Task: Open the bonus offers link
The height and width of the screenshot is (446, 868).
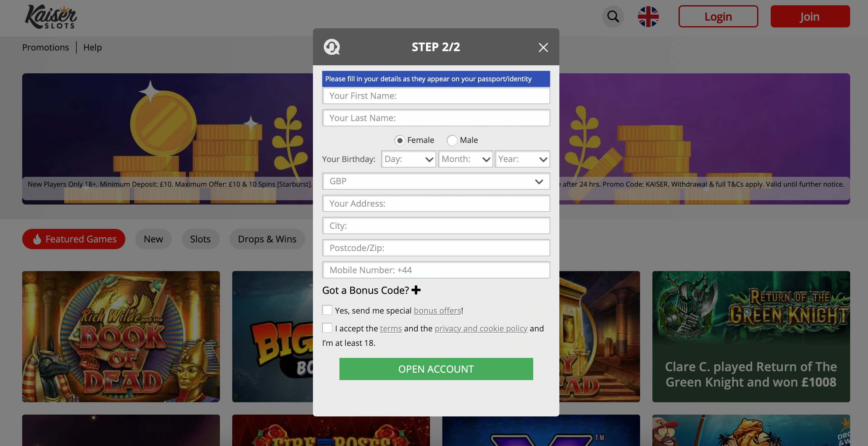Action: [x=437, y=310]
